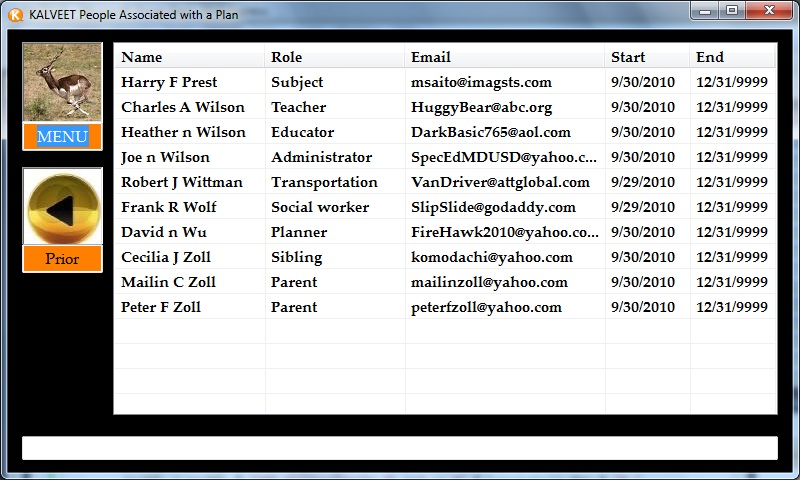Select Peter F Zoll's email address cell

[486, 307]
